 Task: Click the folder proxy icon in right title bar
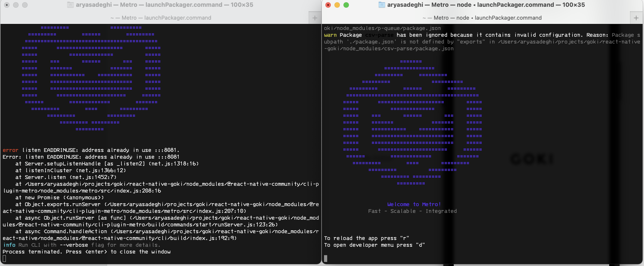pyautogui.click(x=381, y=5)
